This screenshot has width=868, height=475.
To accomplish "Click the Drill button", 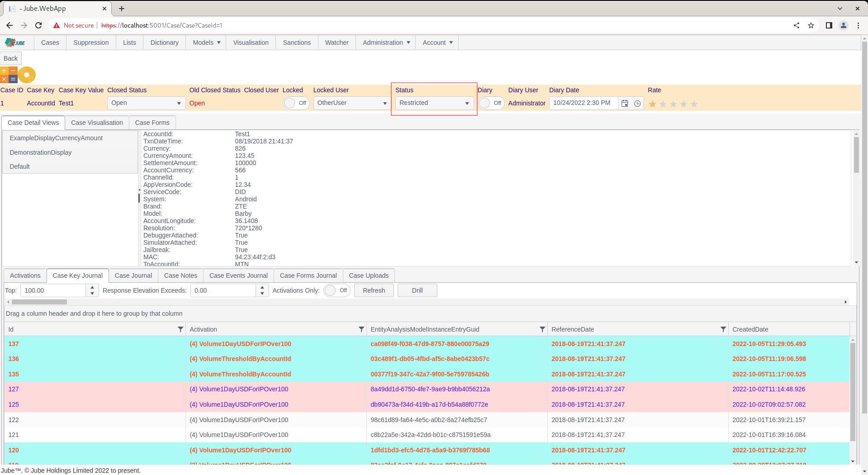I will point(417,290).
